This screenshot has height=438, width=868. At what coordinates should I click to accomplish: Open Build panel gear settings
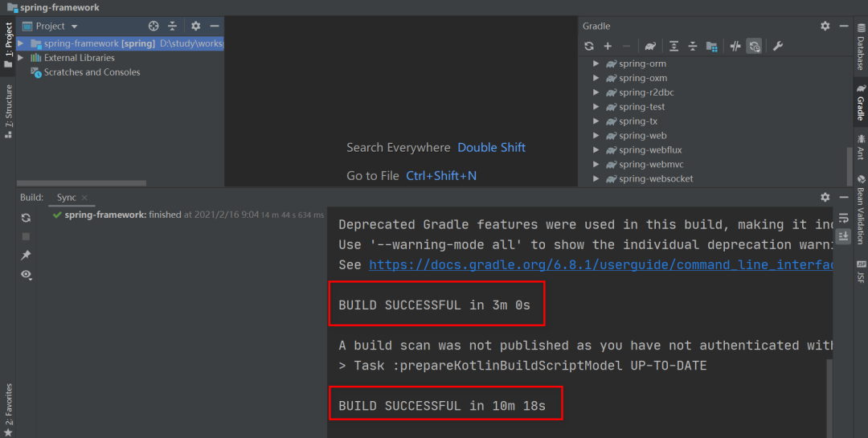pos(825,197)
